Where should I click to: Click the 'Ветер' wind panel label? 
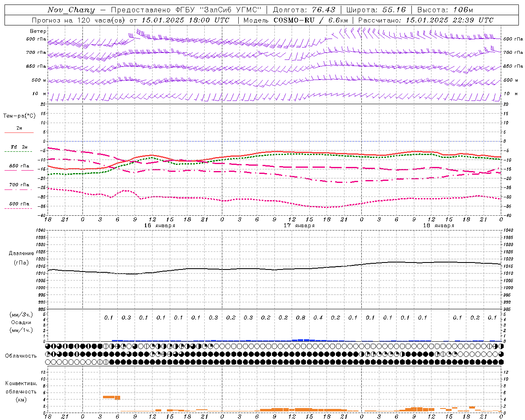(x=38, y=31)
